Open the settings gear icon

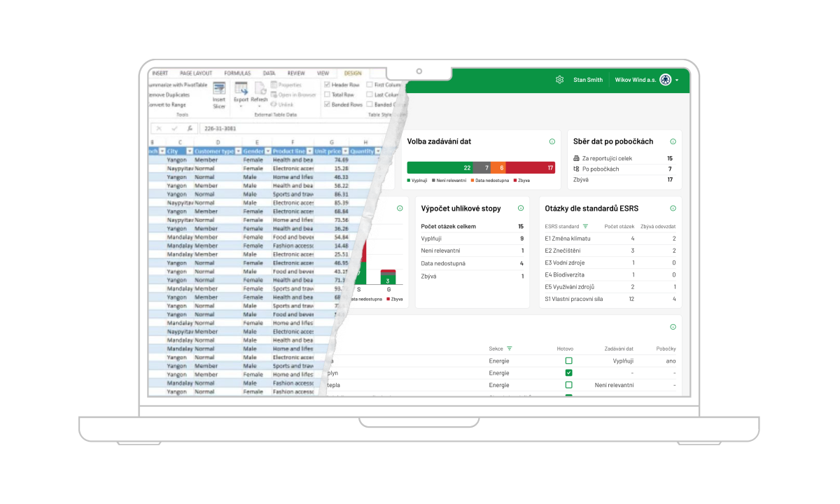click(559, 80)
